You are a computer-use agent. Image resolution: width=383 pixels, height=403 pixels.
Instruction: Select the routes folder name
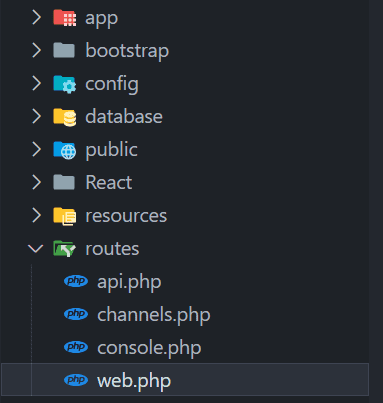click(x=112, y=249)
